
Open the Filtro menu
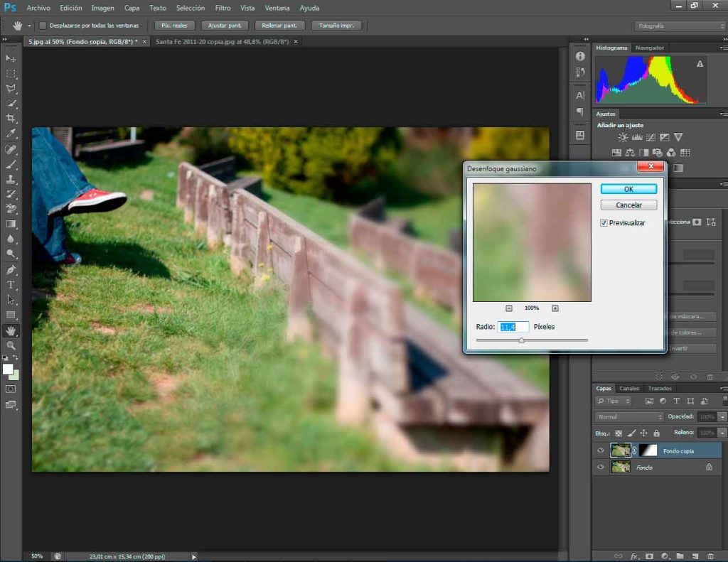pyautogui.click(x=223, y=8)
